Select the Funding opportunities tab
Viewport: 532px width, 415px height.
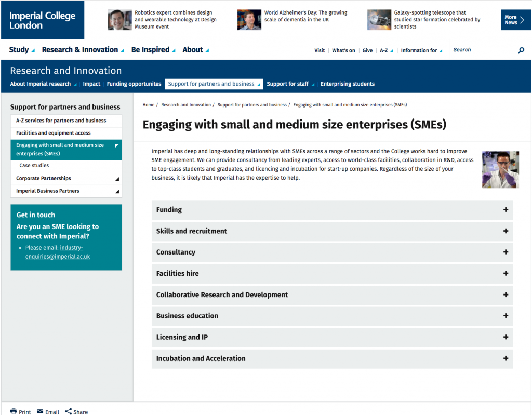(134, 84)
